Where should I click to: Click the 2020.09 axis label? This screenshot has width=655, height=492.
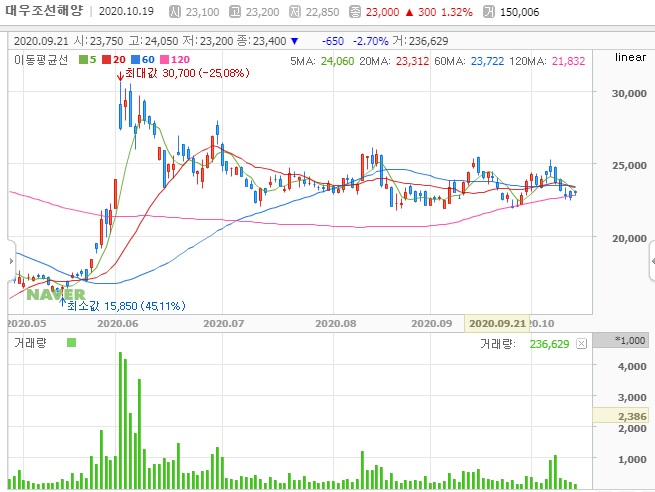pyautogui.click(x=432, y=324)
